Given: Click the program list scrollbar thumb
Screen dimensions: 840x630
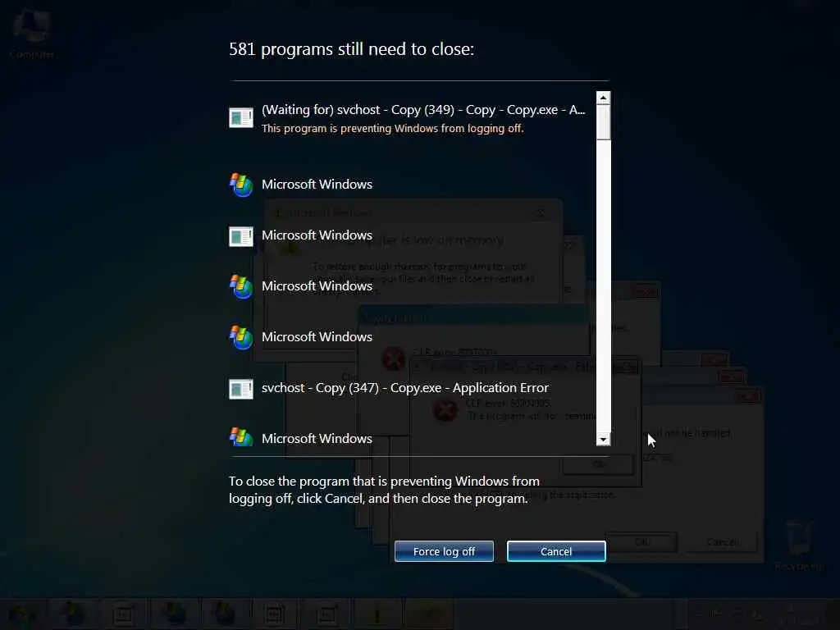Looking at the screenshot, I should pos(603,122).
